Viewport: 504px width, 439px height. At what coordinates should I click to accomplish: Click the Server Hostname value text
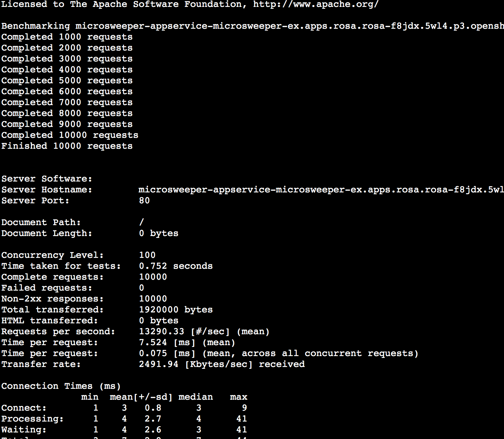point(321,189)
